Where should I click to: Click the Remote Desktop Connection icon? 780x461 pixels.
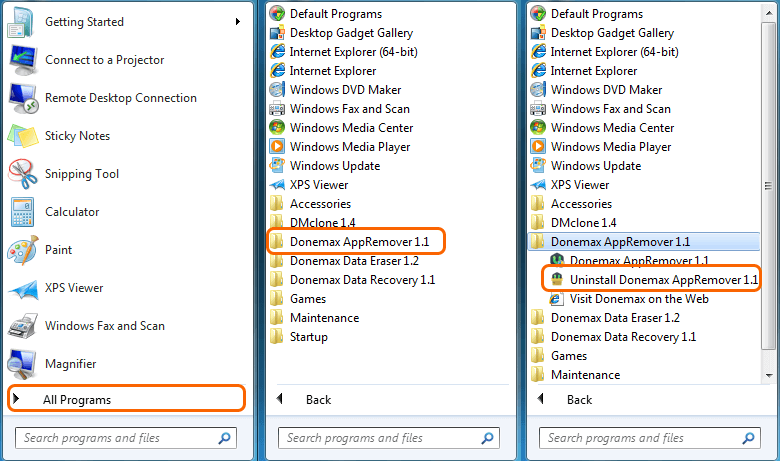click(x=22, y=98)
